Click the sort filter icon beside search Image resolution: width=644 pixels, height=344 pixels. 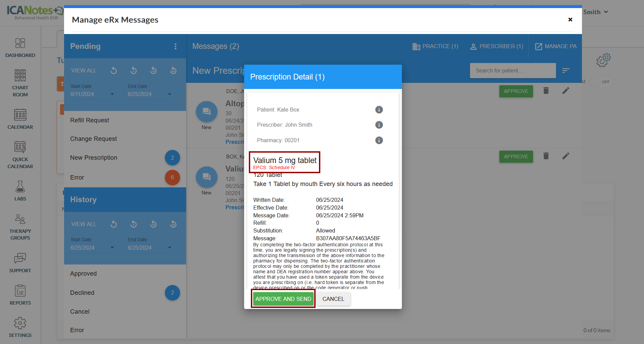[x=566, y=71]
